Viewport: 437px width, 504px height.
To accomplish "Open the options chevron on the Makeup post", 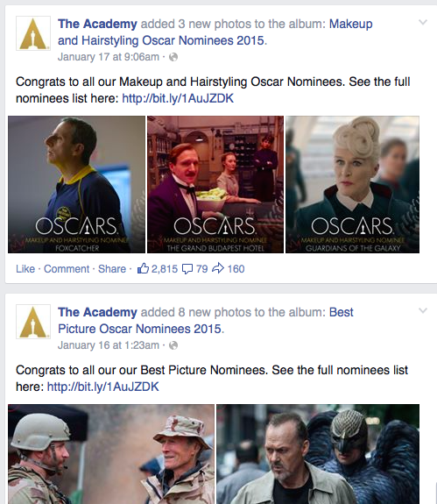I will [423, 22].
